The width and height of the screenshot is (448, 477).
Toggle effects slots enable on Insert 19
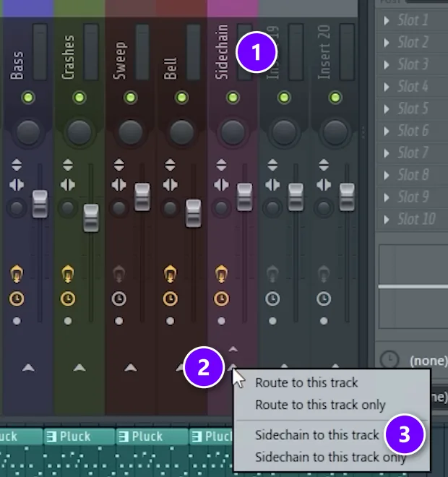[272, 274]
